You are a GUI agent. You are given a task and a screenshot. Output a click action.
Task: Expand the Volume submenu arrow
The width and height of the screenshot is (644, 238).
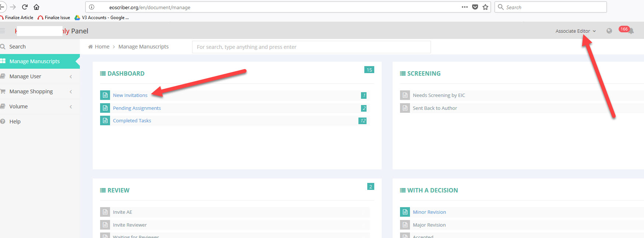click(x=71, y=107)
